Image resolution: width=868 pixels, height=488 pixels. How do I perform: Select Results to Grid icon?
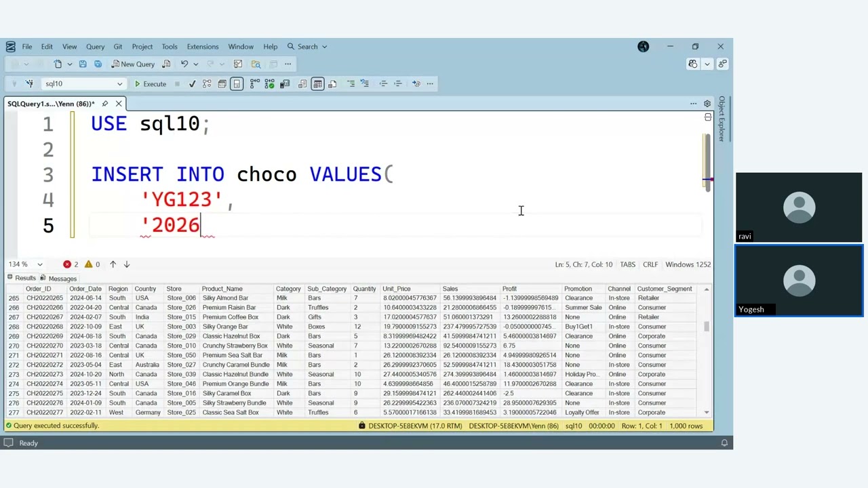[x=317, y=84]
